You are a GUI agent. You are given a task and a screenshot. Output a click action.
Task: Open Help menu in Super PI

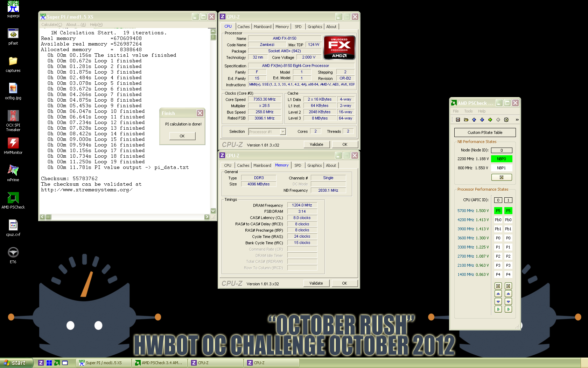(x=96, y=25)
